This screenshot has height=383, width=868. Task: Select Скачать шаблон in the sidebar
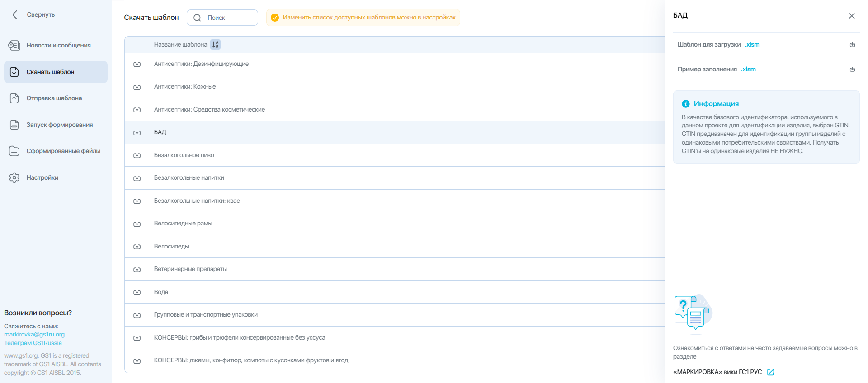(56, 72)
